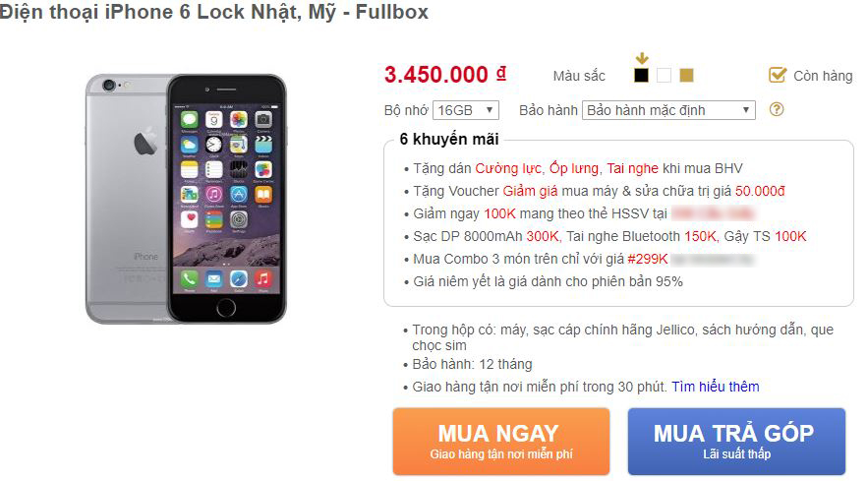Click the product title iPhone 6 Lock
This screenshot has height=481, width=868.
(x=213, y=12)
